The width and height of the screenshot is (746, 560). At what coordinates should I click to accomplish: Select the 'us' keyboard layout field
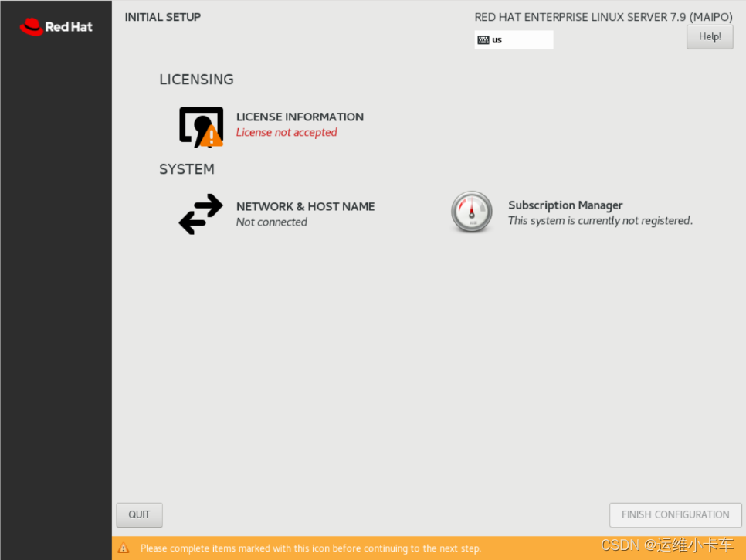coord(514,40)
